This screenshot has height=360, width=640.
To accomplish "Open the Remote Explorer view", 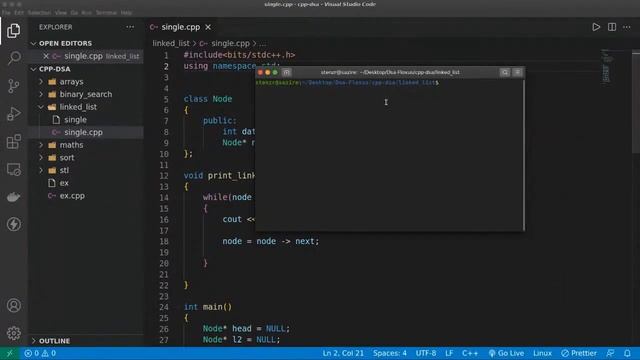I will pyautogui.click(x=13, y=169).
